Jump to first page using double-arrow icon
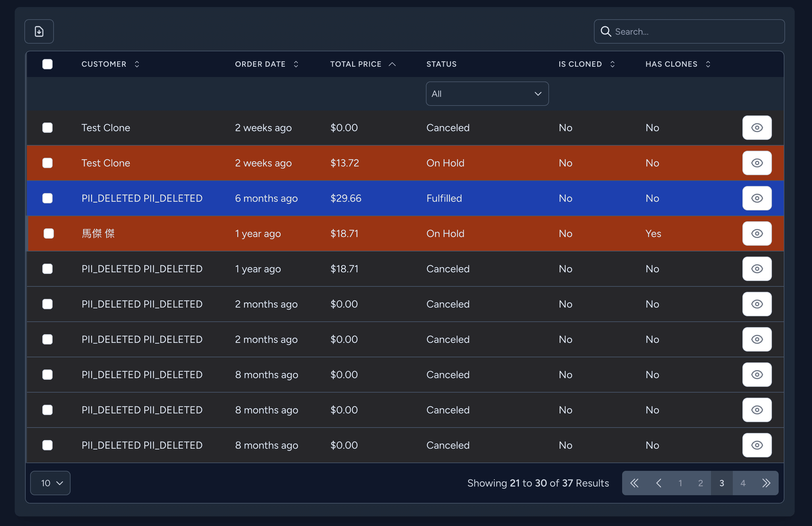The height and width of the screenshot is (526, 812). point(635,483)
